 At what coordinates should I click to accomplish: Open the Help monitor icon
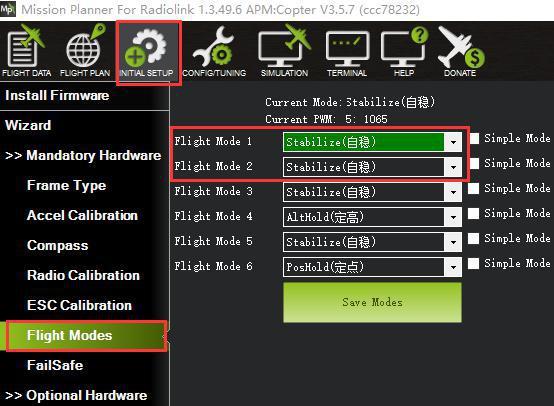pyautogui.click(x=404, y=52)
